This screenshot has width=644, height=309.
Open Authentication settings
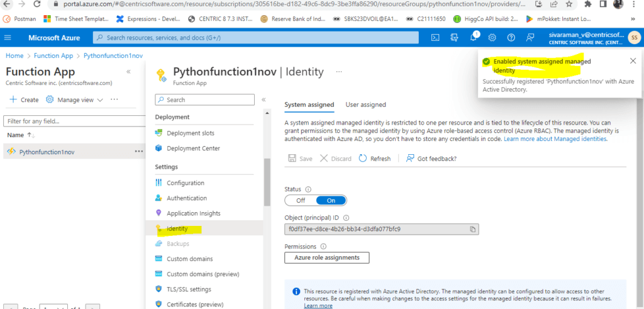pos(186,198)
